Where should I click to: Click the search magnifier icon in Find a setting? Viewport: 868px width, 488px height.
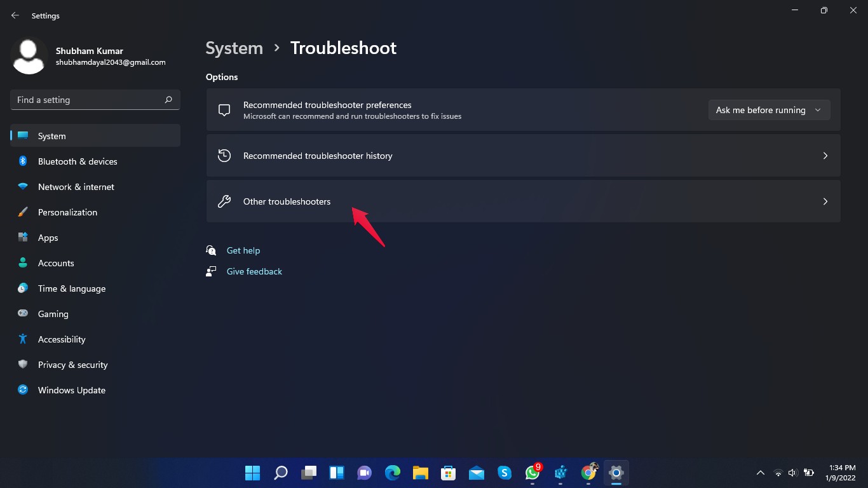pos(168,100)
